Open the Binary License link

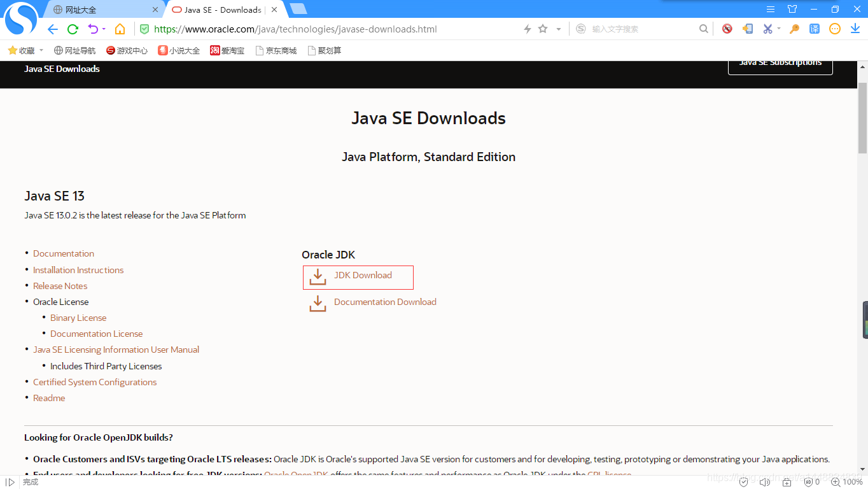pyautogui.click(x=78, y=318)
